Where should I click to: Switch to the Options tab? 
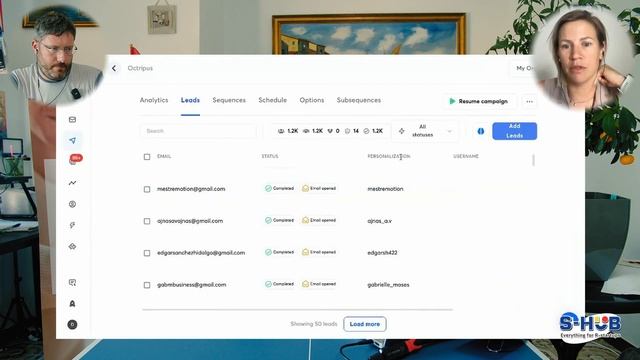(312, 100)
